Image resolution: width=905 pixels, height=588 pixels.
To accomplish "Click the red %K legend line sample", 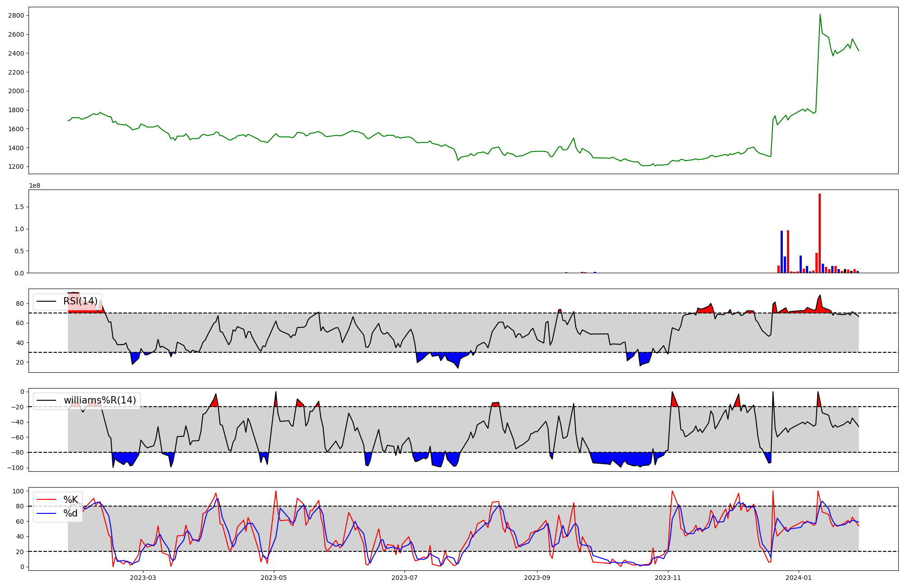I will click(46, 500).
